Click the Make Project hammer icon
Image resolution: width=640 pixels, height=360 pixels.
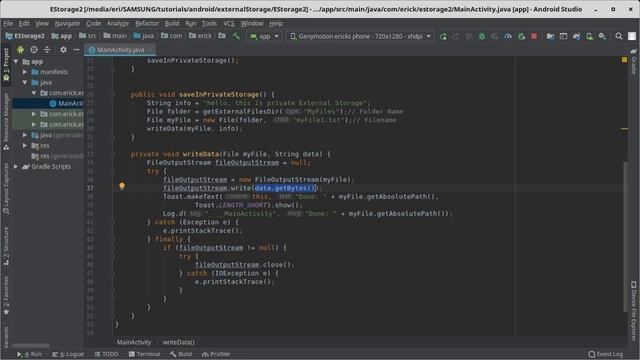click(236, 36)
